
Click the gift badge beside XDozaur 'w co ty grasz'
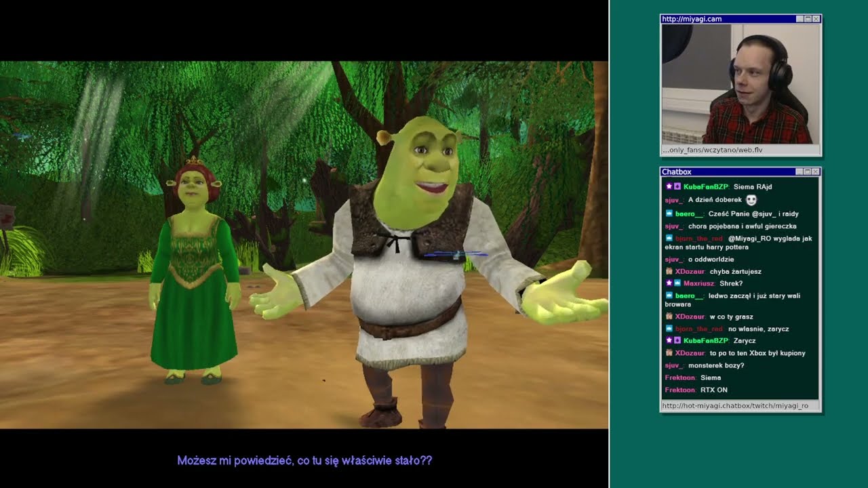coord(669,317)
